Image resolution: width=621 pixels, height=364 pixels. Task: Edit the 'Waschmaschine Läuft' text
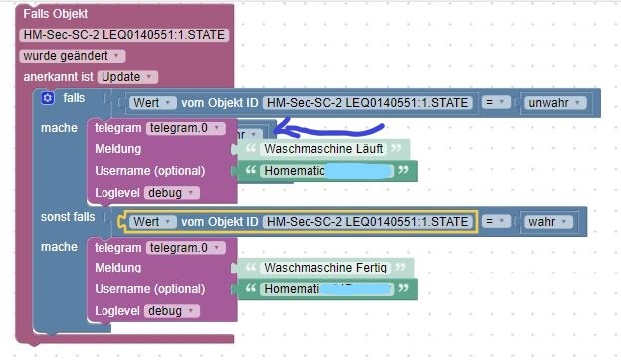coord(323,149)
